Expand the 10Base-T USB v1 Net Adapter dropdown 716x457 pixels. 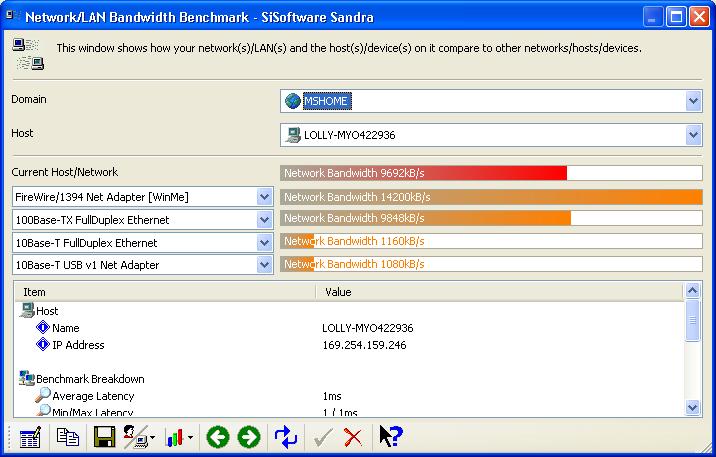pyautogui.click(x=264, y=265)
